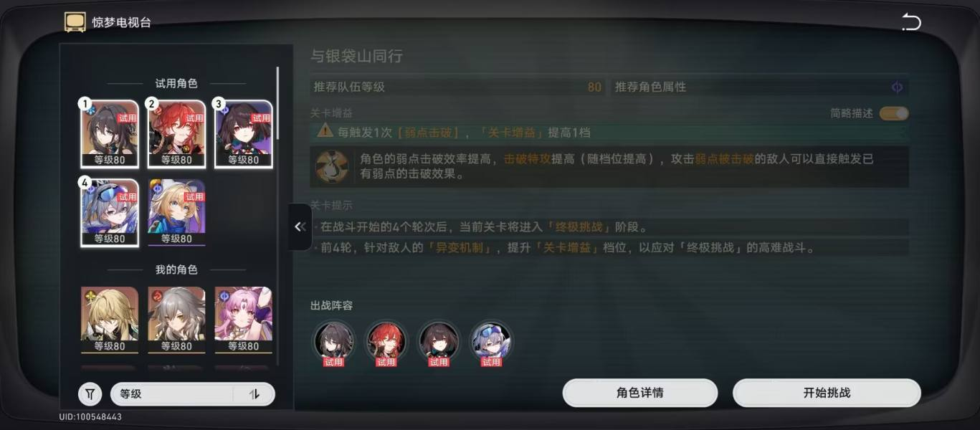Click the character list scrollbar
Viewport: 980px width, 430px height.
pyautogui.click(x=278, y=104)
